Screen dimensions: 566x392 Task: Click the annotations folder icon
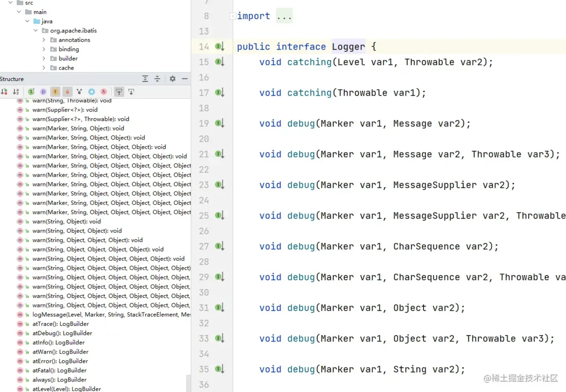53,40
